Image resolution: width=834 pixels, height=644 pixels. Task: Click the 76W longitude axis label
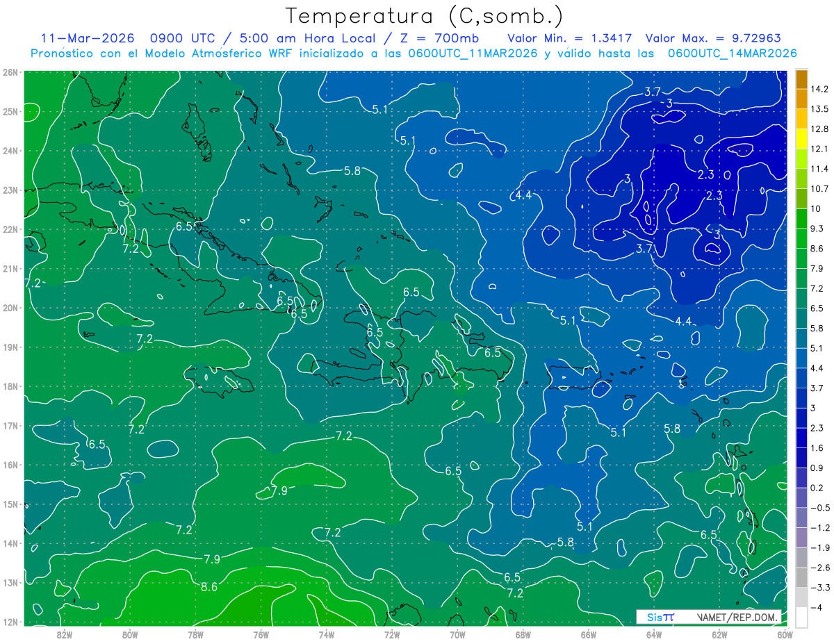[x=261, y=634]
